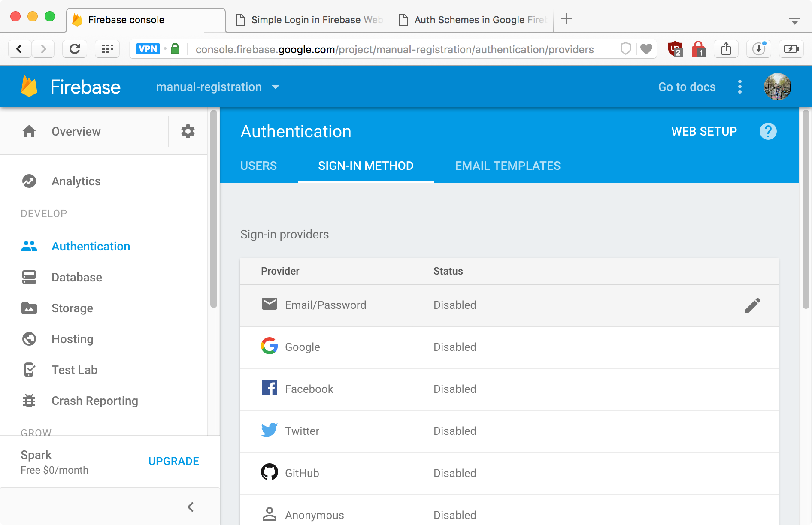Switch to Auth Schemes in Google browser tab
Viewport: 812px width, 525px height.
coord(473,20)
